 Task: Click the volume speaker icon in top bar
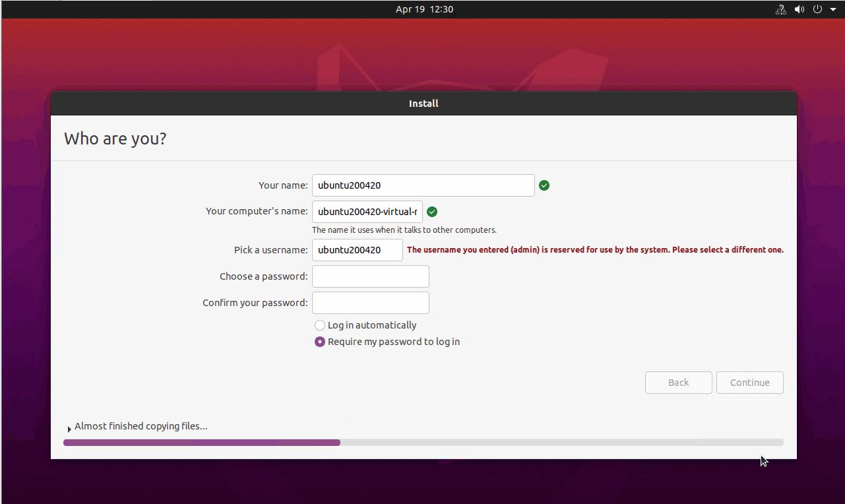[x=799, y=9]
